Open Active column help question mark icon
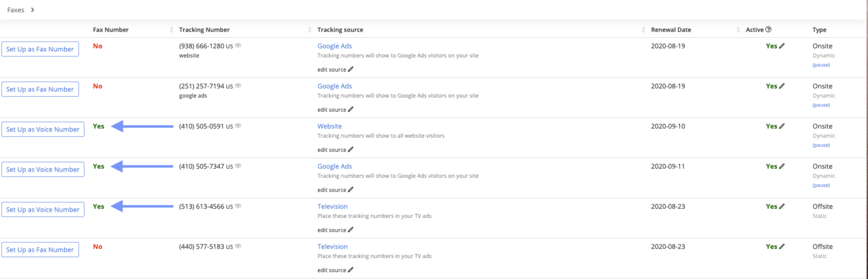 tap(769, 30)
